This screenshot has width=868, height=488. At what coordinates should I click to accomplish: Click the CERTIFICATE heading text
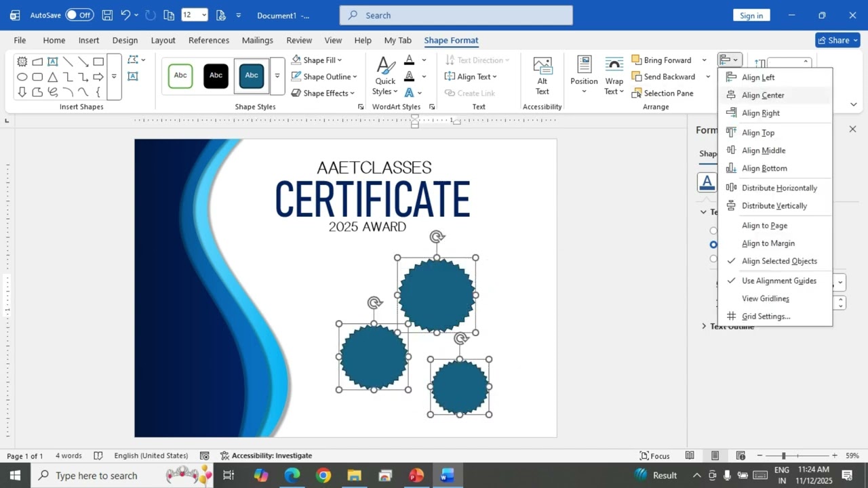coord(372,199)
